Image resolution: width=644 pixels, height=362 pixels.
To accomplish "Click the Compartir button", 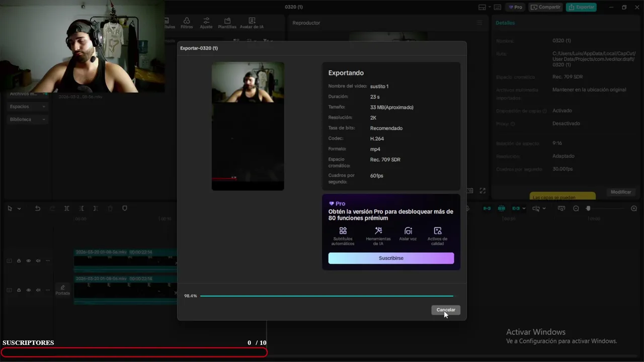I will click(x=546, y=7).
